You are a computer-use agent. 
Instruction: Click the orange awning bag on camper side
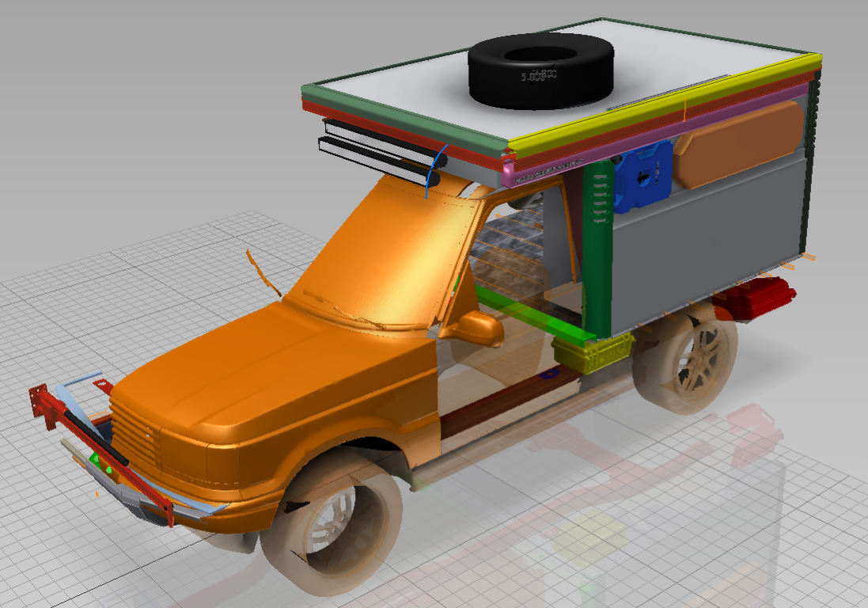(x=739, y=144)
